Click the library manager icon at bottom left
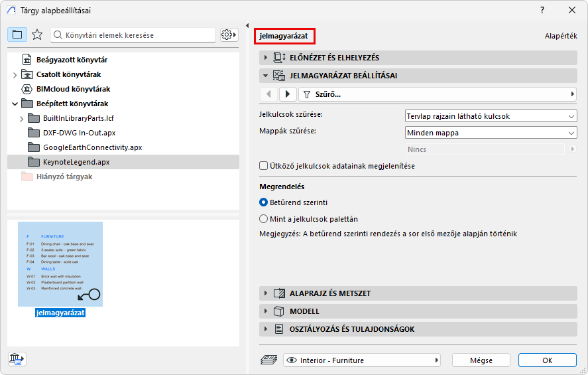 pos(17,359)
